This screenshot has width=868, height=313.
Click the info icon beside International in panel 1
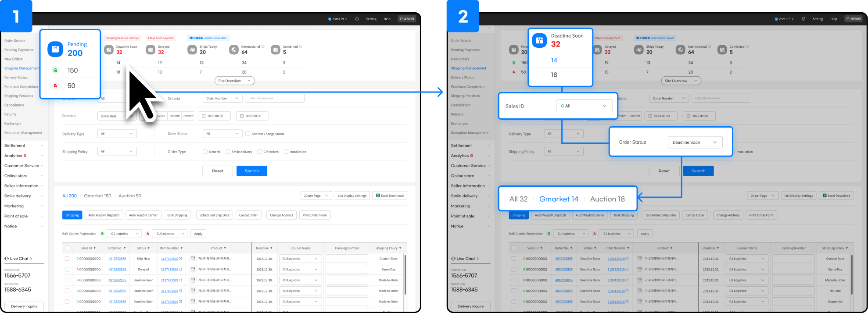[x=263, y=46]
